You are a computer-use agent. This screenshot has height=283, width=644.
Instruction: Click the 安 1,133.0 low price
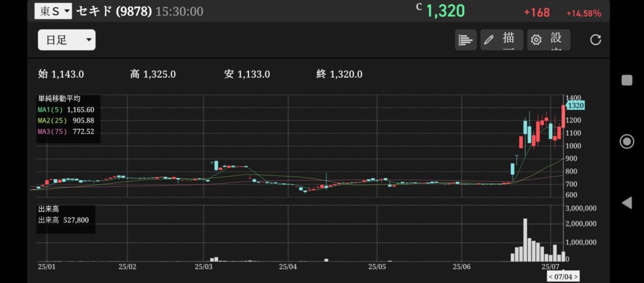point(247,74)
